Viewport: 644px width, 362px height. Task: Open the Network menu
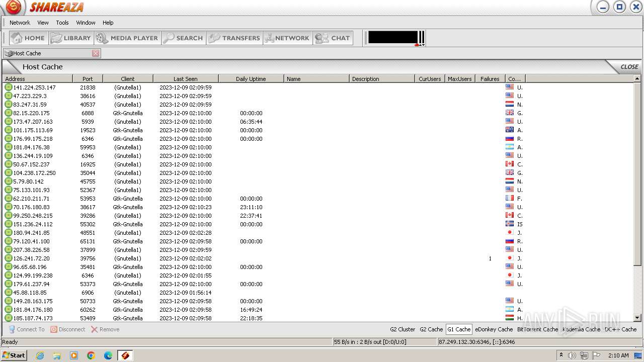pos(20,23)
